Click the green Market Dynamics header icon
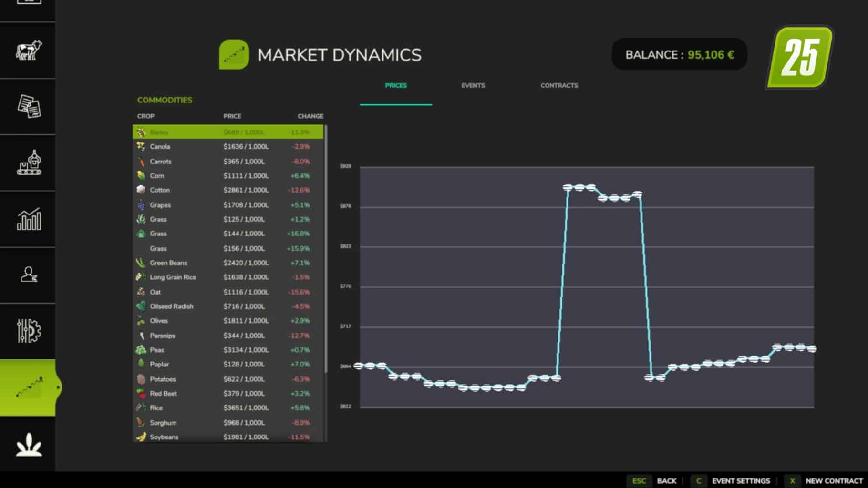Image resolution: width=868 pixels, height=488 pixels. pyautogui.click(x=234, y=54)
